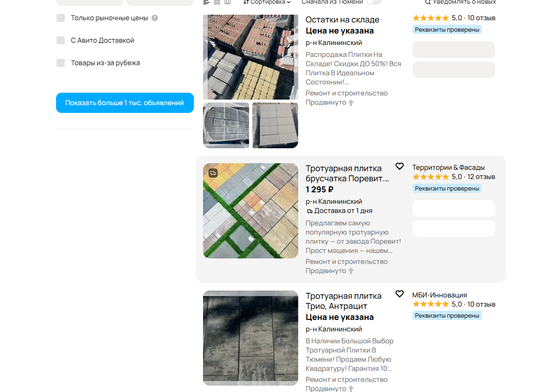554x392 pixels.
Task: Open seller Территории & Фасады profile
Action: click(x=448, y=168)
